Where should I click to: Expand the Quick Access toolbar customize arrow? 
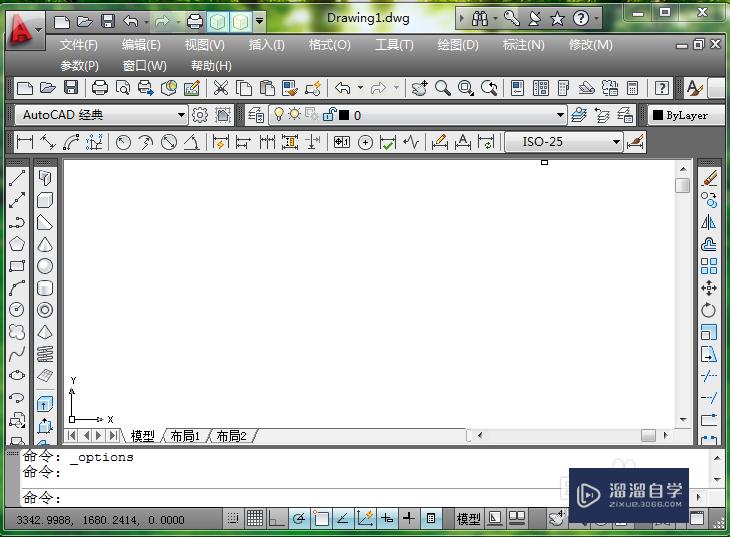point(259,20)
